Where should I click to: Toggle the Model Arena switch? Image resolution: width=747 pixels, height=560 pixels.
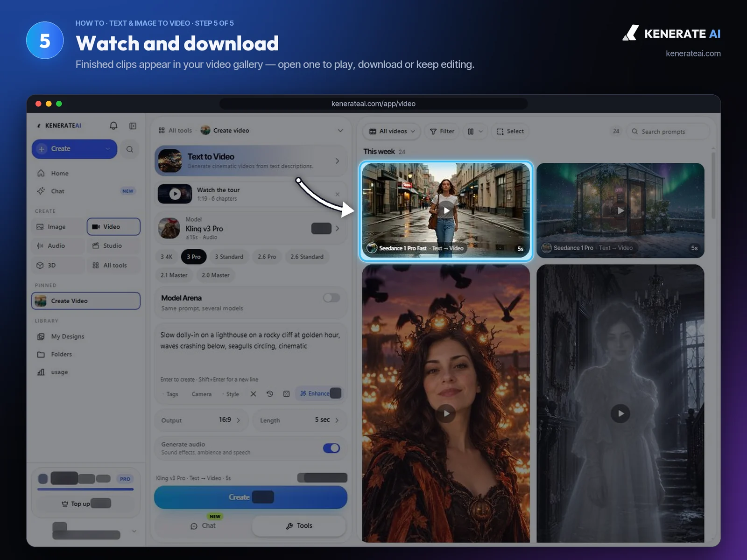coord(331,298)
